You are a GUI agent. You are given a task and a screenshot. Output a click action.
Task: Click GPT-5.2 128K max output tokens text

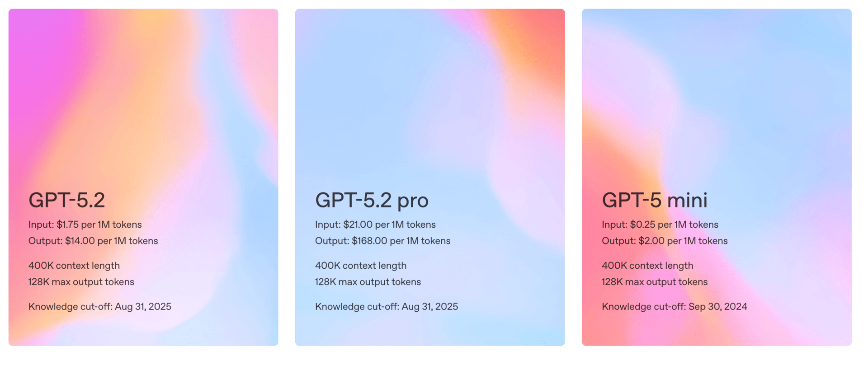[x=81, y=282]
